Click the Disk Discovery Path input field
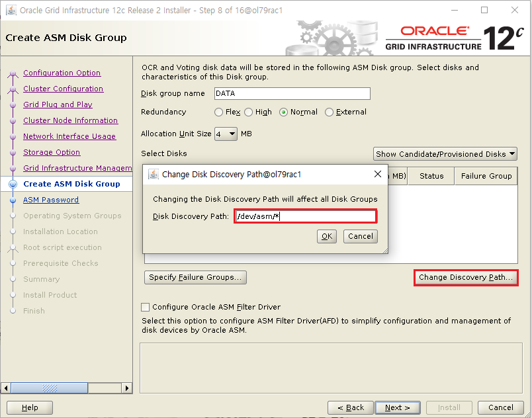Viewport: 532px width, 418px height. coord(305,216)
